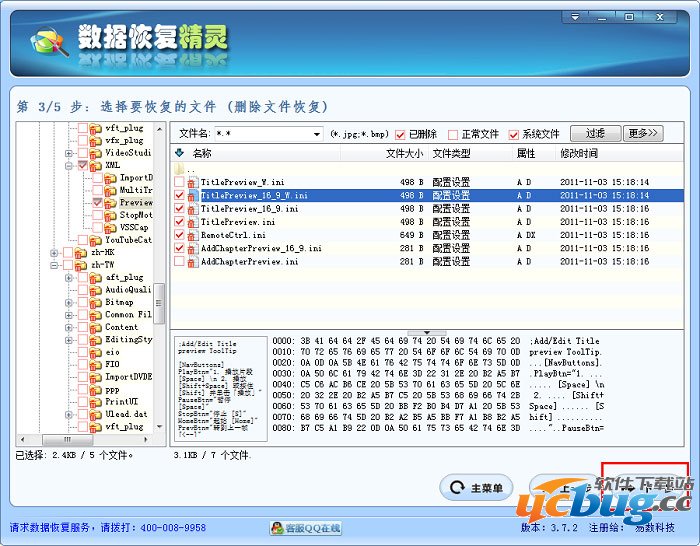Viewport: 700px width, 546px height.
Task: Click file icon of TitlePreview.ini
Action: (192, 222)
